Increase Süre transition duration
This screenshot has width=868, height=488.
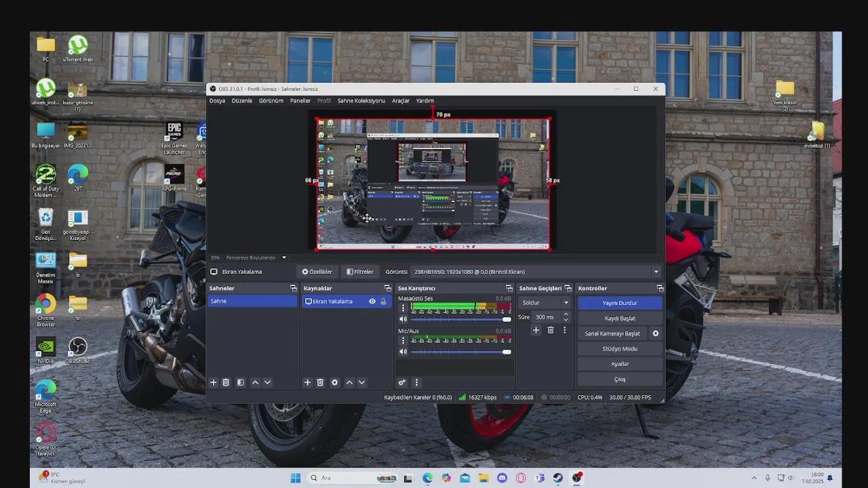(566, 314)
